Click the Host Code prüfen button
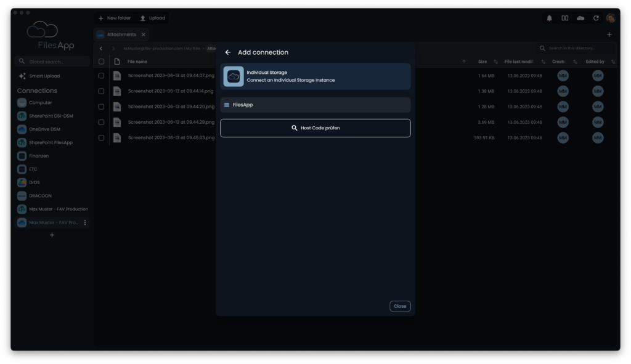Image resolution: width=631 pixels, height=364 pixels. pos(315,128)
